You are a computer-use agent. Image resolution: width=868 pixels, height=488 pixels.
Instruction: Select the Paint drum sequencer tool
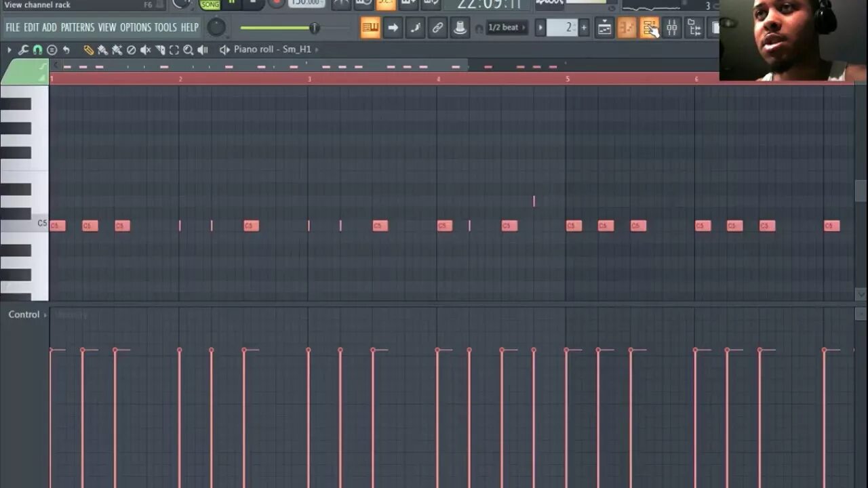click(117, 49)
